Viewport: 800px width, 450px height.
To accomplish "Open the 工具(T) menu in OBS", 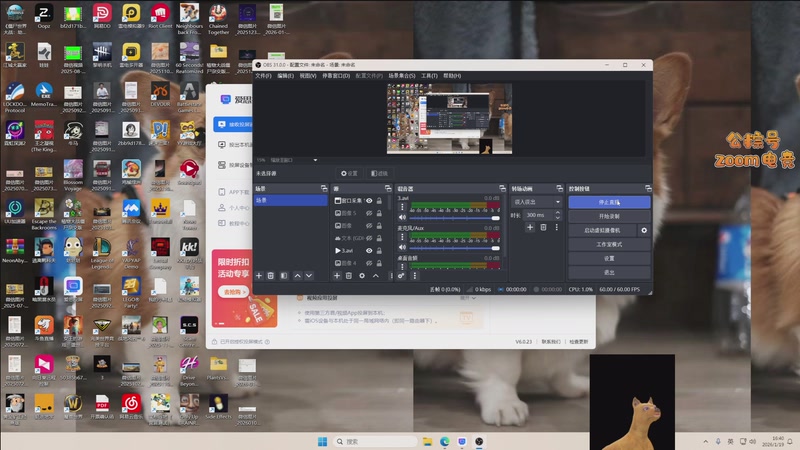I will 429,76.
